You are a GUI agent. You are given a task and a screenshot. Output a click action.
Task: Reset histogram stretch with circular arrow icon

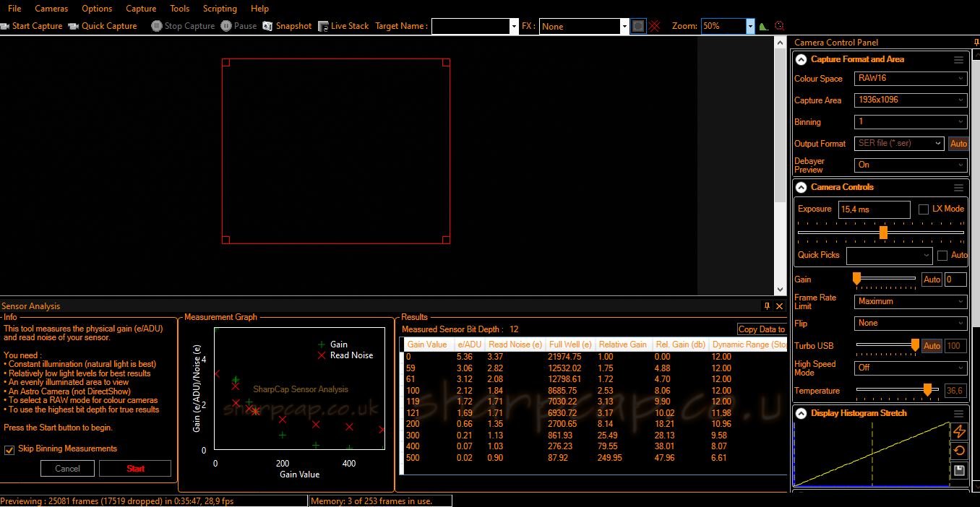click(959, 451)
